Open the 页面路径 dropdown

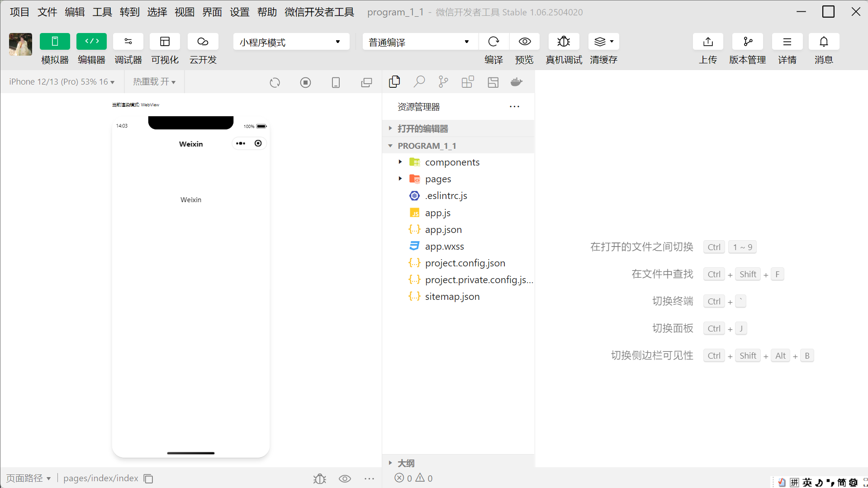click(28, 478)
